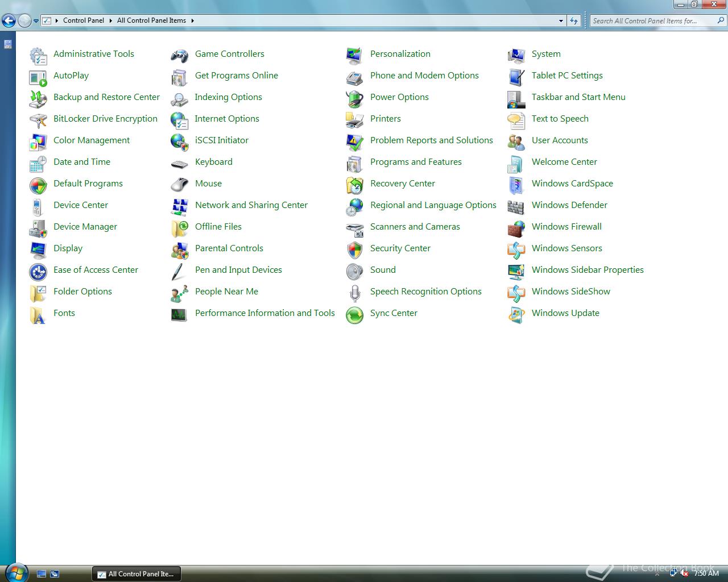The width and height of the screenshot is (728, 582).
Task: Click the iSCSI Initiator label
Action: coord(222,140)
